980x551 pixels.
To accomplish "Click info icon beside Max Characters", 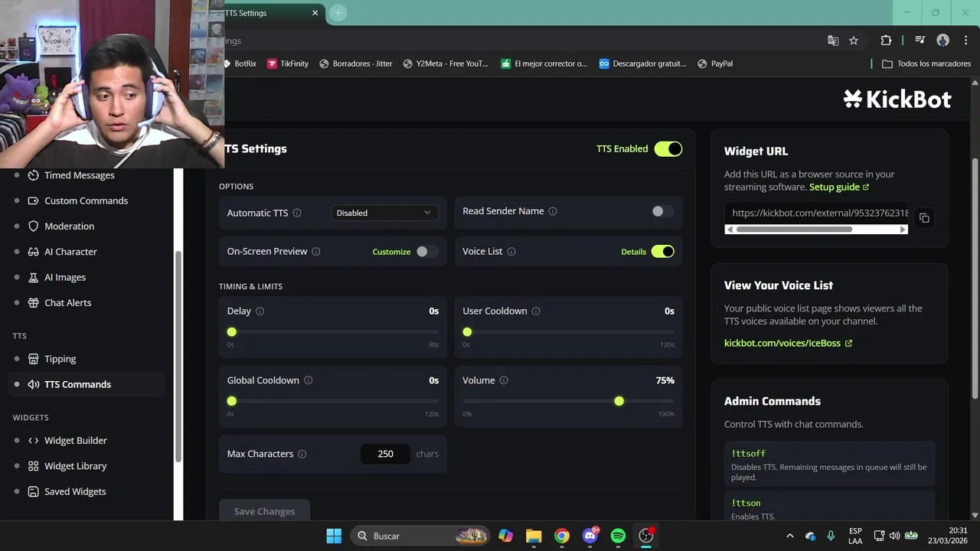I will pos(302,454).
